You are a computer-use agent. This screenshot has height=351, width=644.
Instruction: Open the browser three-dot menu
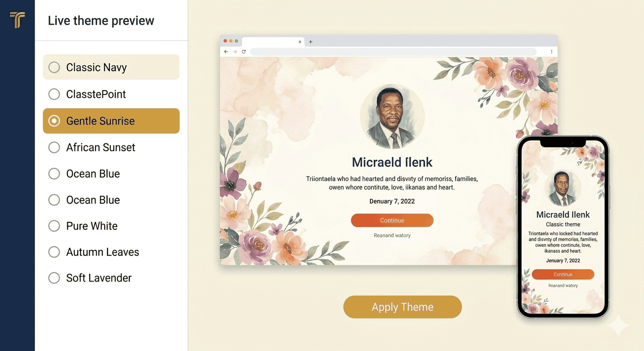[551, 52]
